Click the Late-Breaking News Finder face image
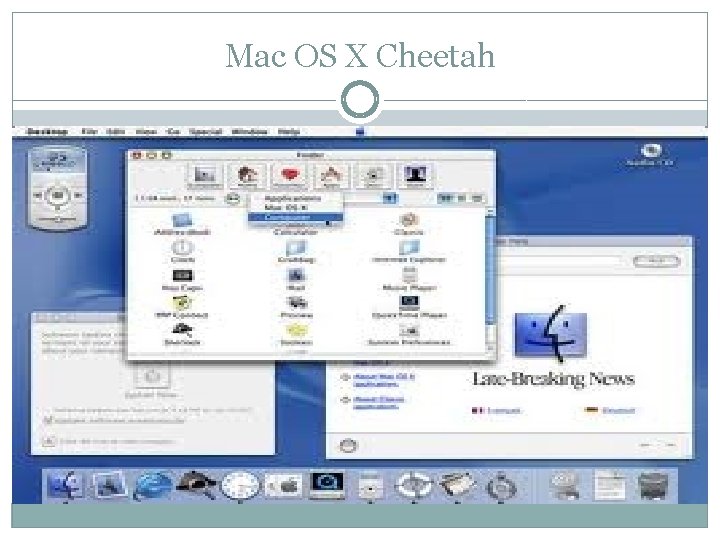Screen dimensions: 720x540 pyautogui.click(x=551, y=334)
